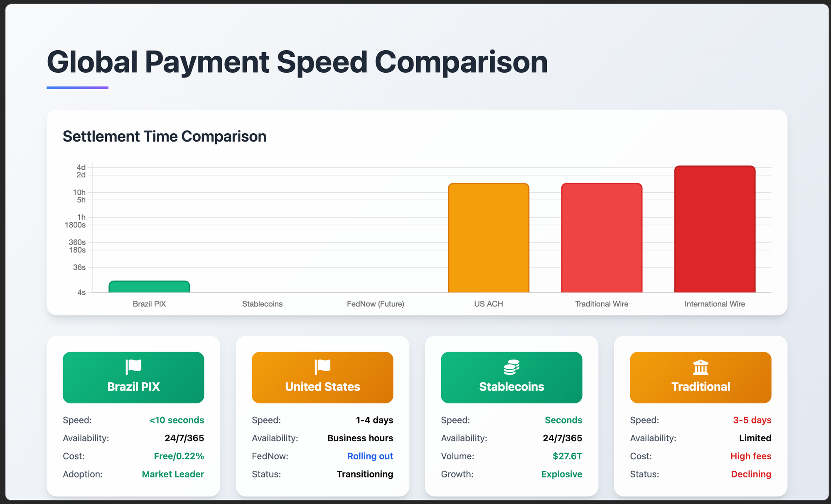Click the Adoption: label in Brazil PIX card
Screen dimensions: 831x504
(x=83, y=474)
